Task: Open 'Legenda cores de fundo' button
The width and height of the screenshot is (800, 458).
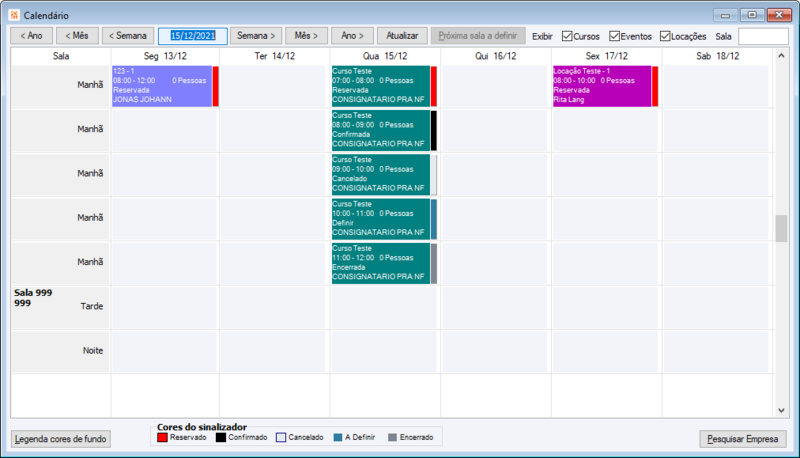Action: [x=61, y=439]
